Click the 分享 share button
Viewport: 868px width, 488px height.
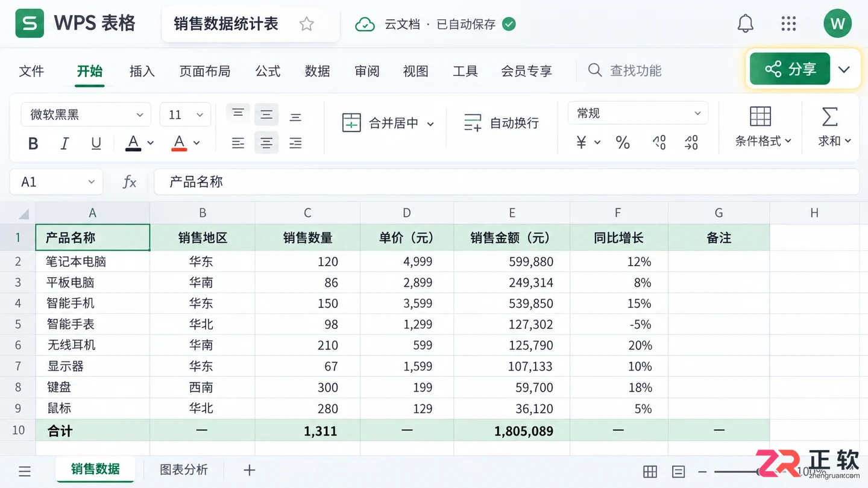[x=790, y=69]
